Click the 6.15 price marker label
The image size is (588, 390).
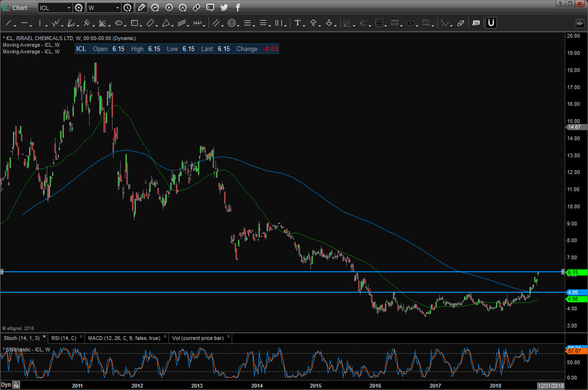pos(576,273)
